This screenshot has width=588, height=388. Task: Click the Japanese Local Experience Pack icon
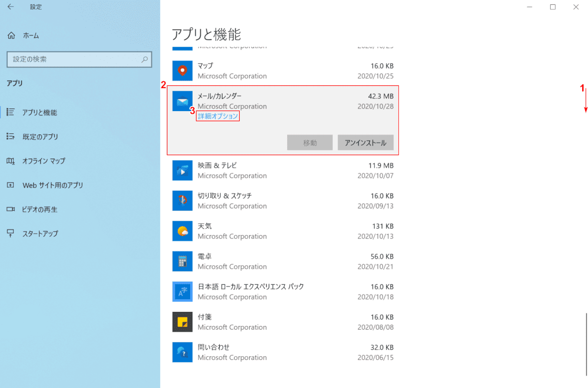[x=182, y=291]
